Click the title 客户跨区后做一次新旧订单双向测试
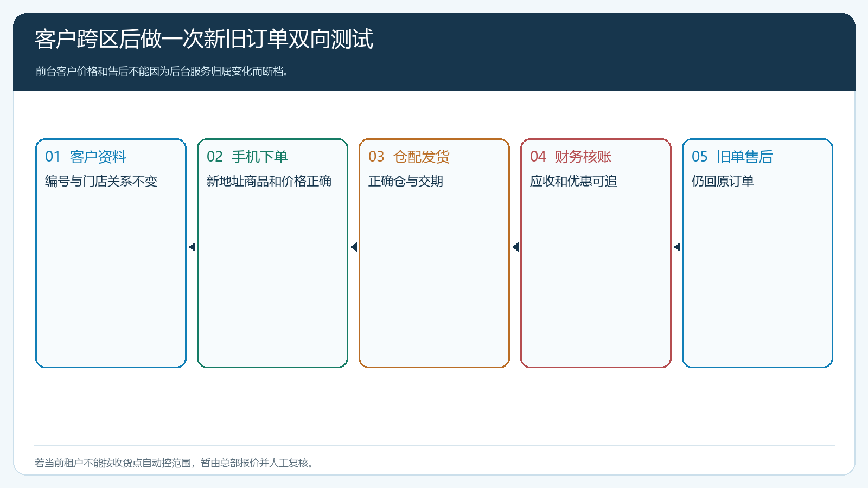 pos(204,39)
